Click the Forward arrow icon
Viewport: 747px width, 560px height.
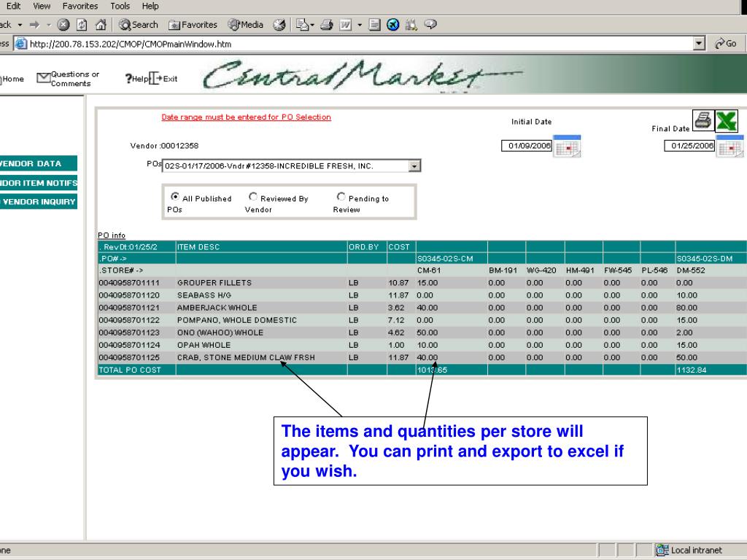coord(34,24)
